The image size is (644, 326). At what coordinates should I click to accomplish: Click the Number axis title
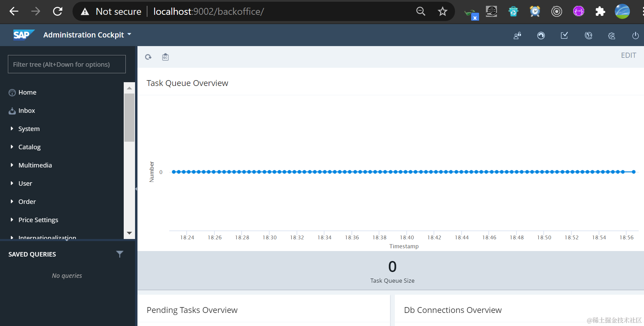pyautogui.click(x=152, y=172)
